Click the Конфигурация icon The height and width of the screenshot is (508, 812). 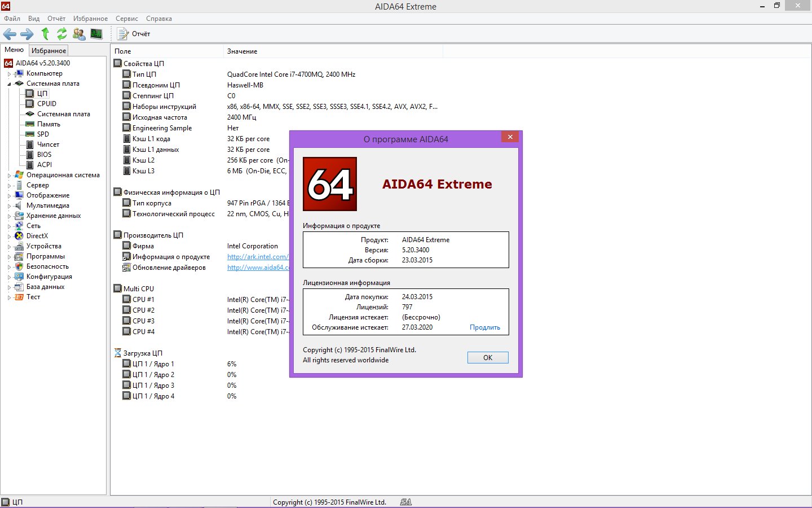(19, 277)
